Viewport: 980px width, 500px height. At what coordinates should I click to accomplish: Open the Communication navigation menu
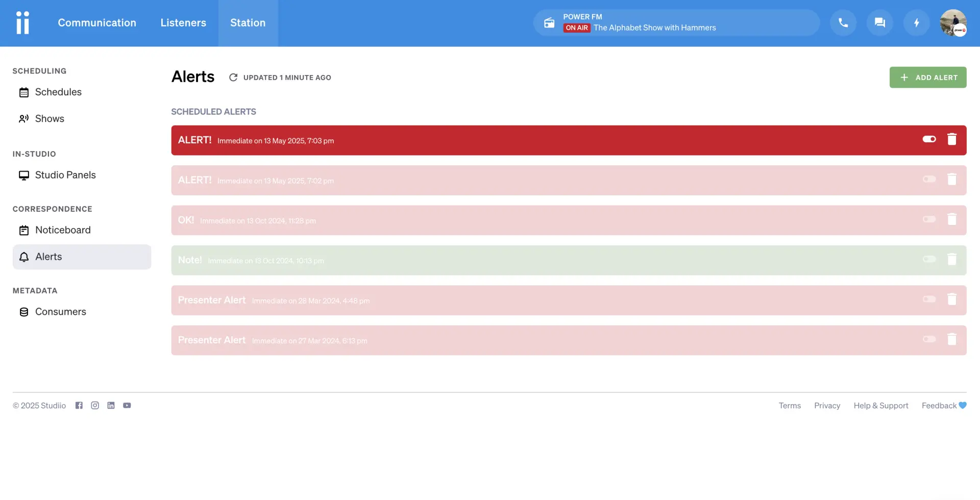[x=97, y=23]
